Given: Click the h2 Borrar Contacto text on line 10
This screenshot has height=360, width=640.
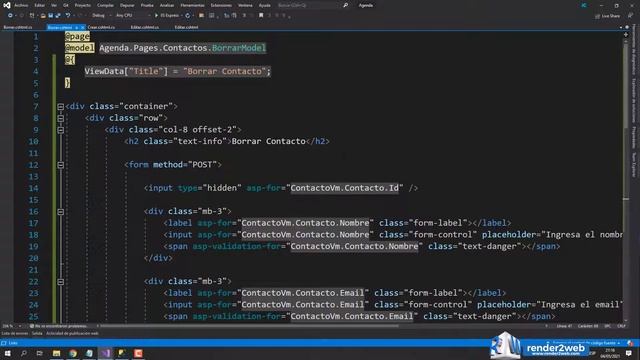Looking at the screenshot, I should click(x=269, y=141).
